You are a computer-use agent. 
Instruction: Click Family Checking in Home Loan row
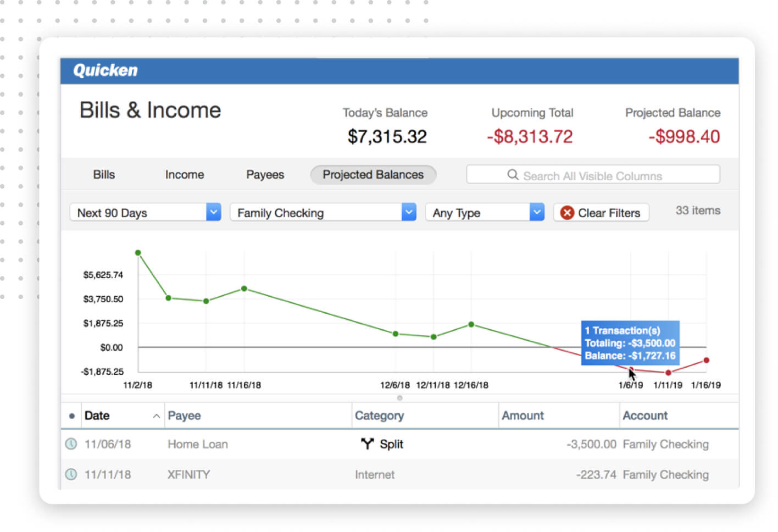click(665, 444)
